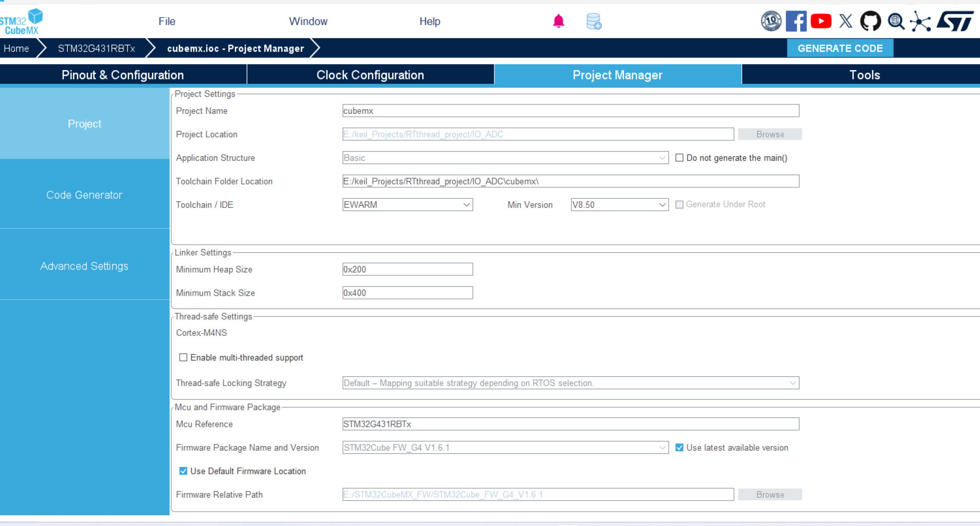
Task: Click the GENERATE CODE button
Action: [x=840, y=48]
